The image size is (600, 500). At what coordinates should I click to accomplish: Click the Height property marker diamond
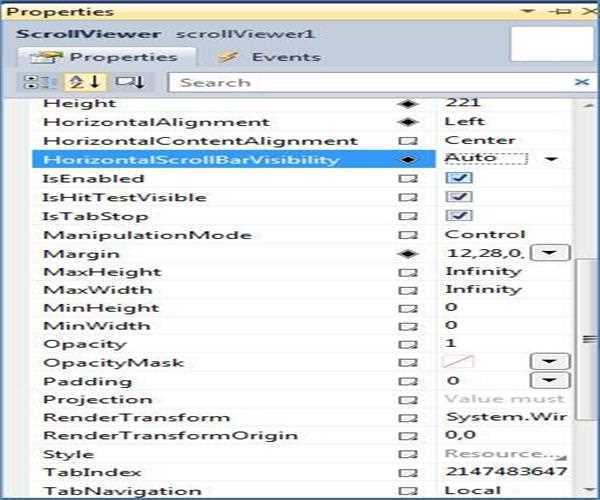408,104
